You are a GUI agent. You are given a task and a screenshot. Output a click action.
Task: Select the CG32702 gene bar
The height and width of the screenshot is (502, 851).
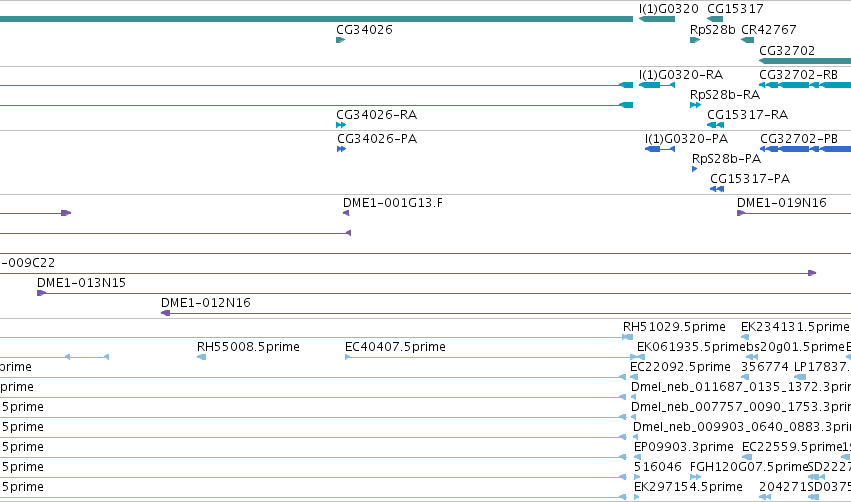[x=805, y=61]
